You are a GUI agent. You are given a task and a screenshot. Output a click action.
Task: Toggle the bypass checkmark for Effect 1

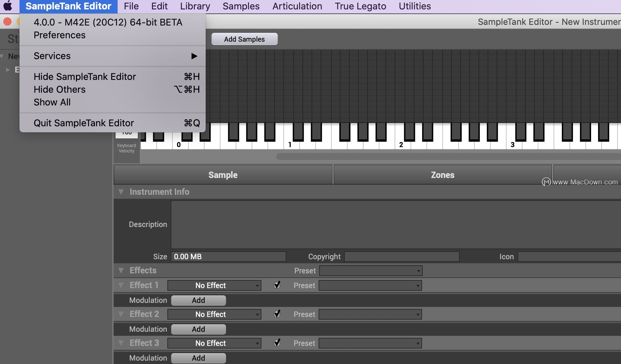tap(277, 285)
